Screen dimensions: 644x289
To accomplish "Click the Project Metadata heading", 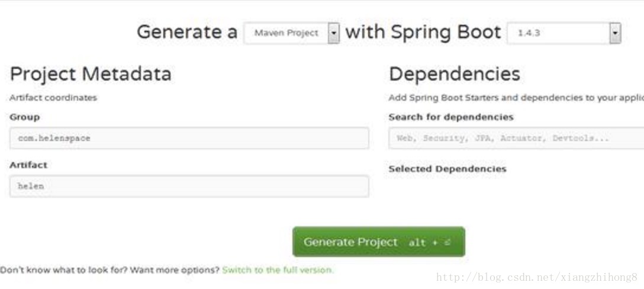I will click(91, 75).
